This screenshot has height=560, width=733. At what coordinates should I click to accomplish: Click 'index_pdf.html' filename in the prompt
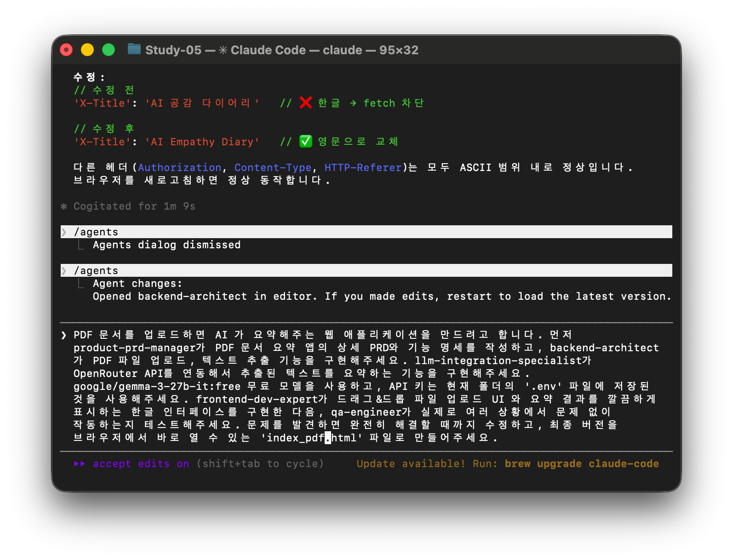pos(312,438)
